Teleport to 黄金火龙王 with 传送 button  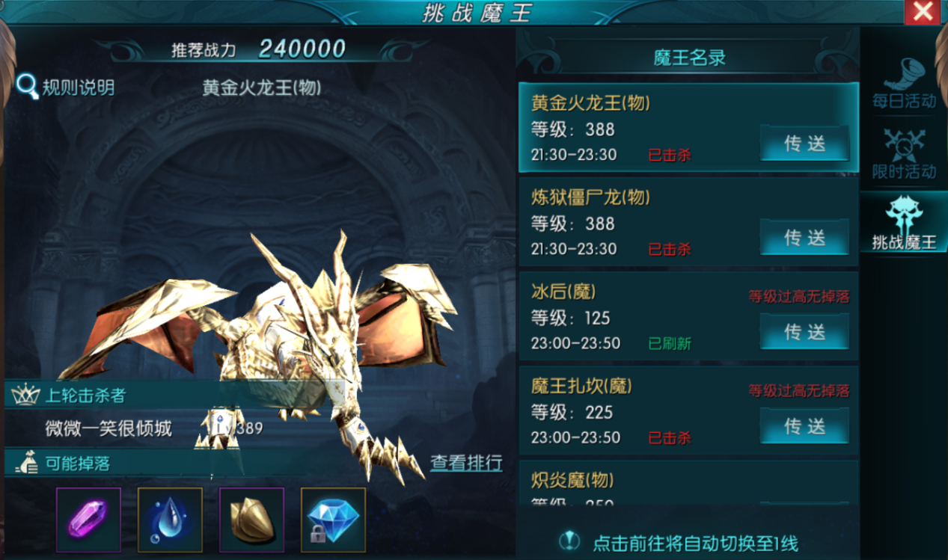click(804, 144)
